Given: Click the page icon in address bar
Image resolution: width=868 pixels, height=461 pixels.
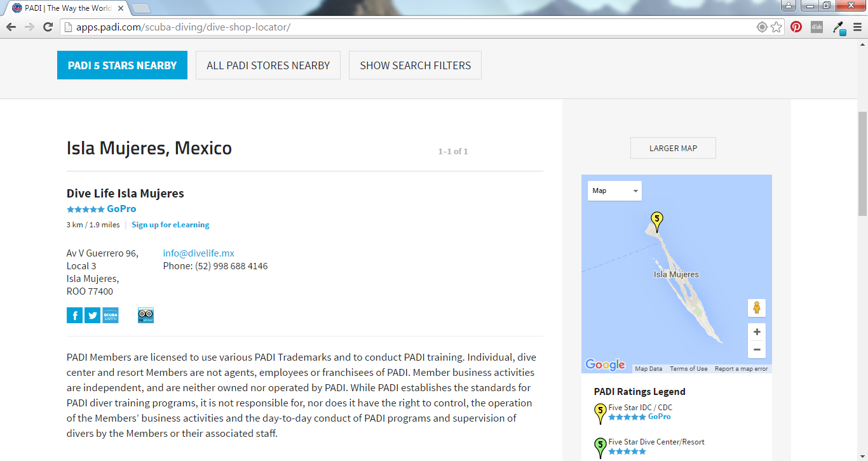Looking at the screenshot, I should [x=68, y=27].
